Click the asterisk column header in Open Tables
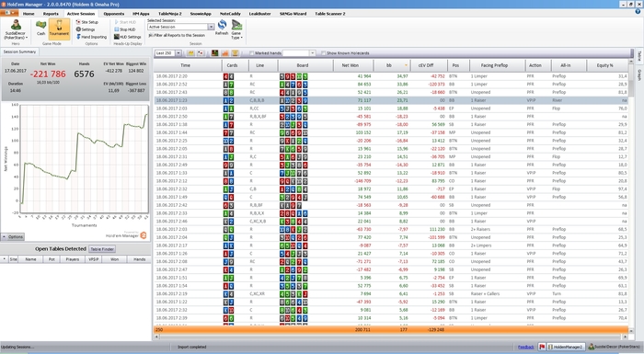The height and width of the screenshot is (354, 644). point(4,259)
